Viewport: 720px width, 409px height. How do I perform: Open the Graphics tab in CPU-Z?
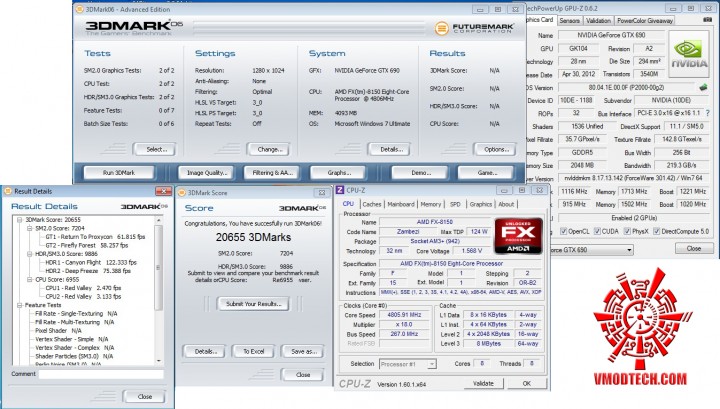pos(480,204)
